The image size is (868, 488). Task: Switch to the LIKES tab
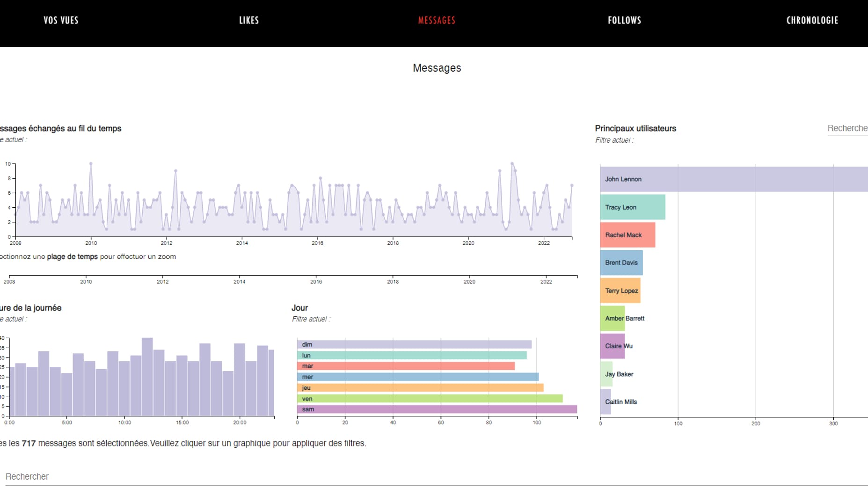point(248,20)
